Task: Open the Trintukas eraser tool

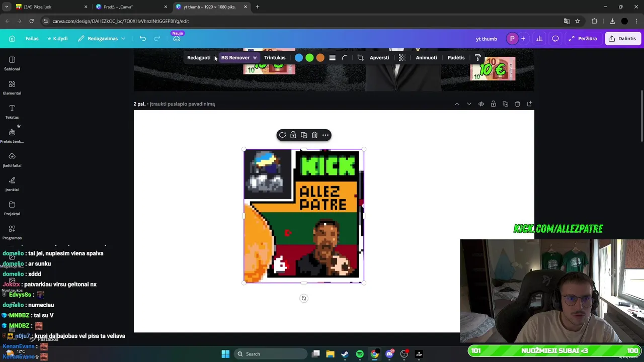Action: pyautogui.click(x=275, y=58)
